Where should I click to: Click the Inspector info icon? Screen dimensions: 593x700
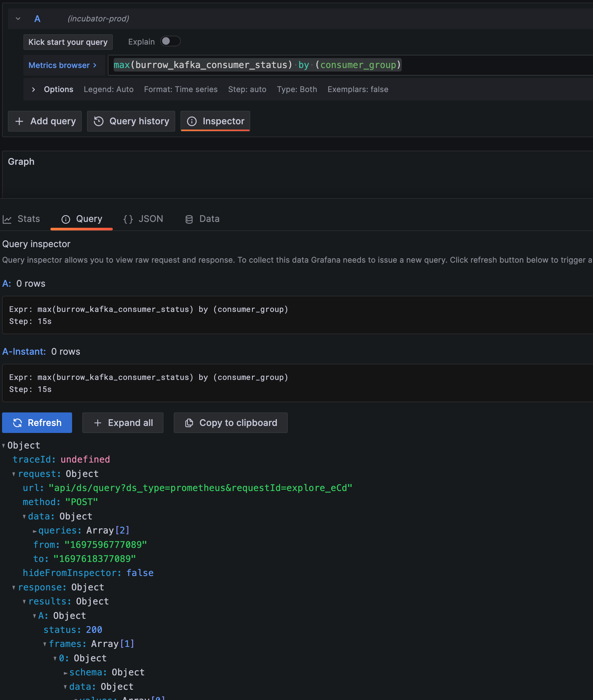(192, 121)
